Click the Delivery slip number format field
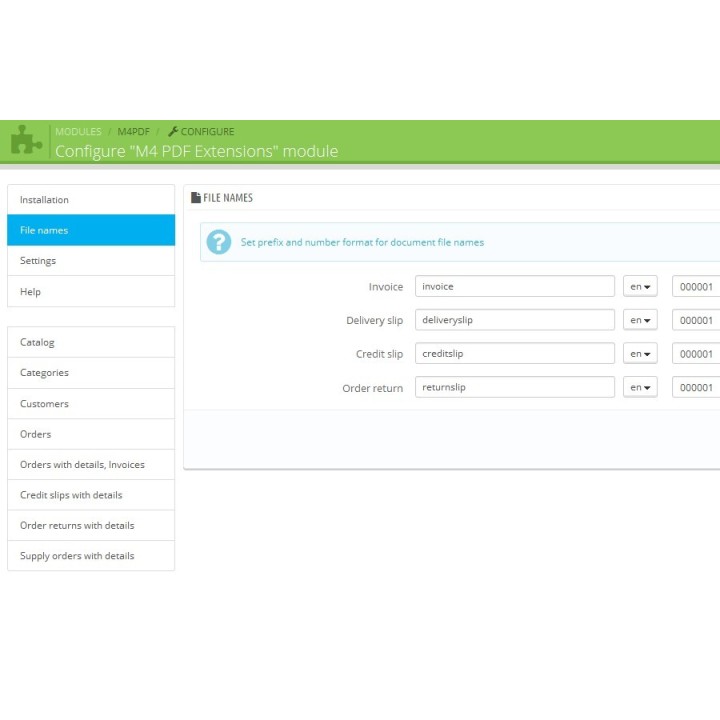 pos(696,320)
